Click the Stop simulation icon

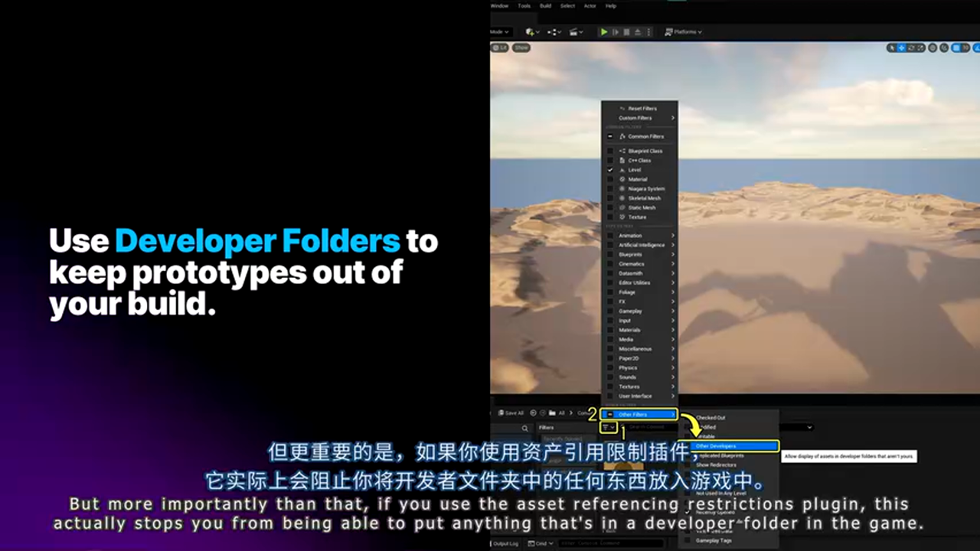[627, 32]
